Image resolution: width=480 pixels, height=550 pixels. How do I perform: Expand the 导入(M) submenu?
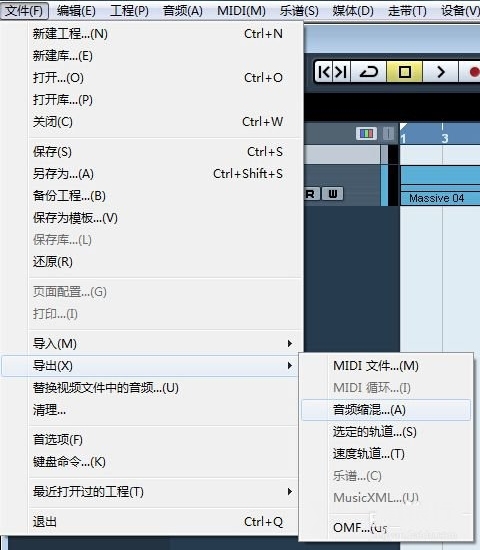152,343
